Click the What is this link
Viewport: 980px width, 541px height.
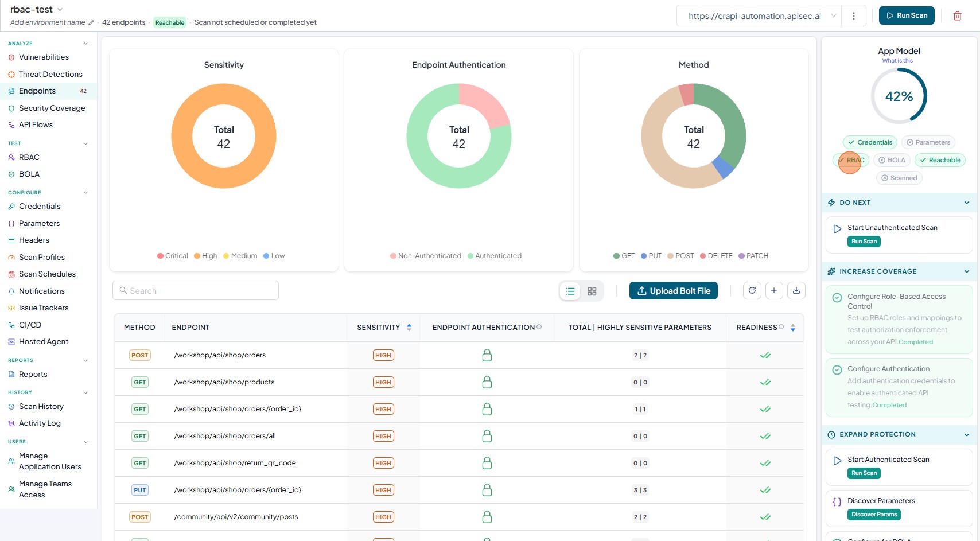(x=897, y=61)
